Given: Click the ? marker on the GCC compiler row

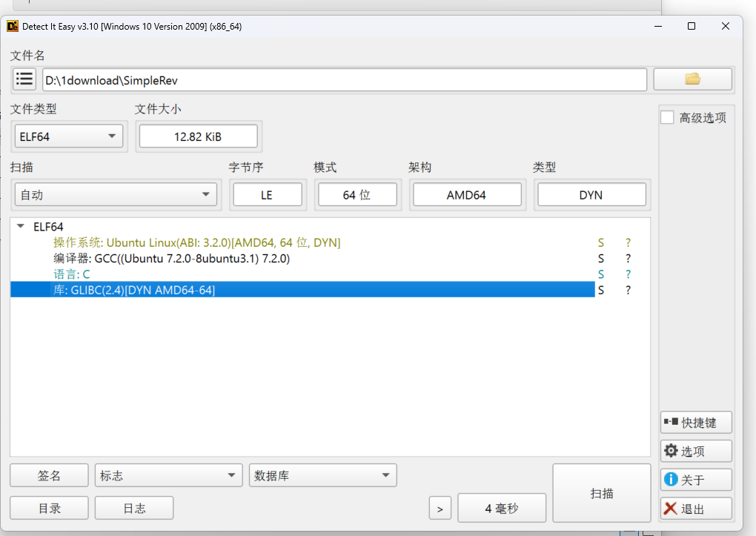Looking at the screenshot, I should (x=627, y=258).
